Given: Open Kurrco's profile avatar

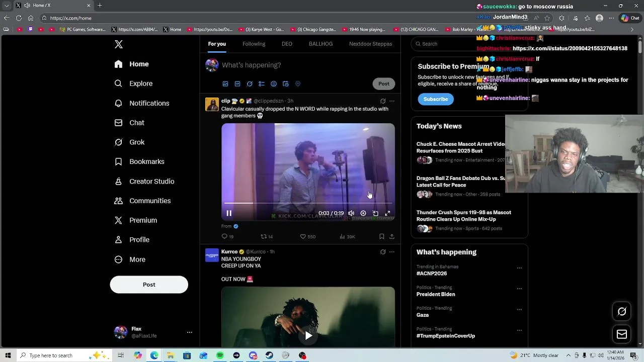Looking at the screenshot, I should click(x=212, y=255).
